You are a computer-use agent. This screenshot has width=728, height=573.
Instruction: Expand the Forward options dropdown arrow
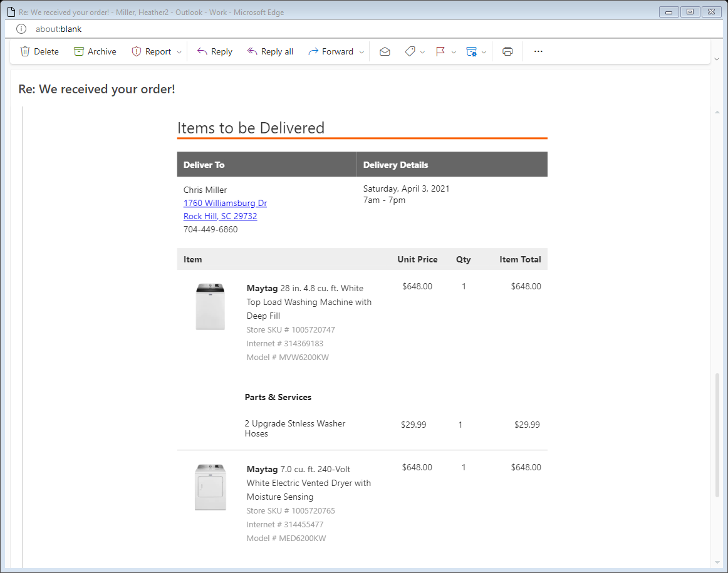tap(361, 52)
